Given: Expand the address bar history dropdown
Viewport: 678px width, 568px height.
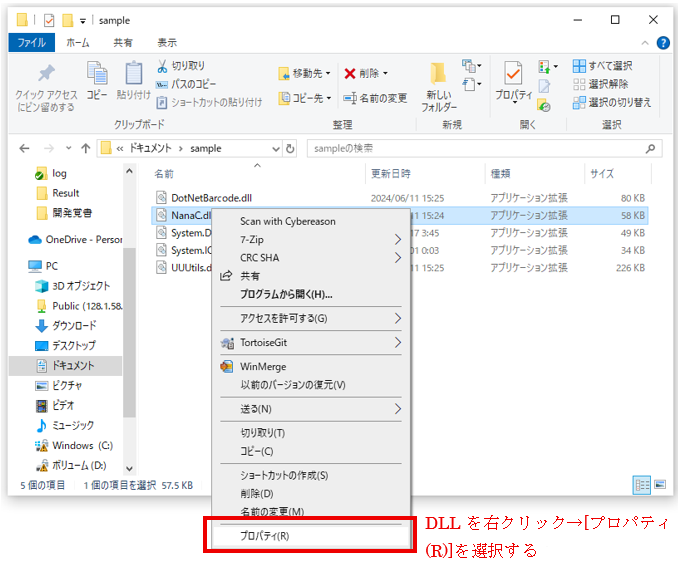Looking at the screenshot, I should click(x=276, y=149).
